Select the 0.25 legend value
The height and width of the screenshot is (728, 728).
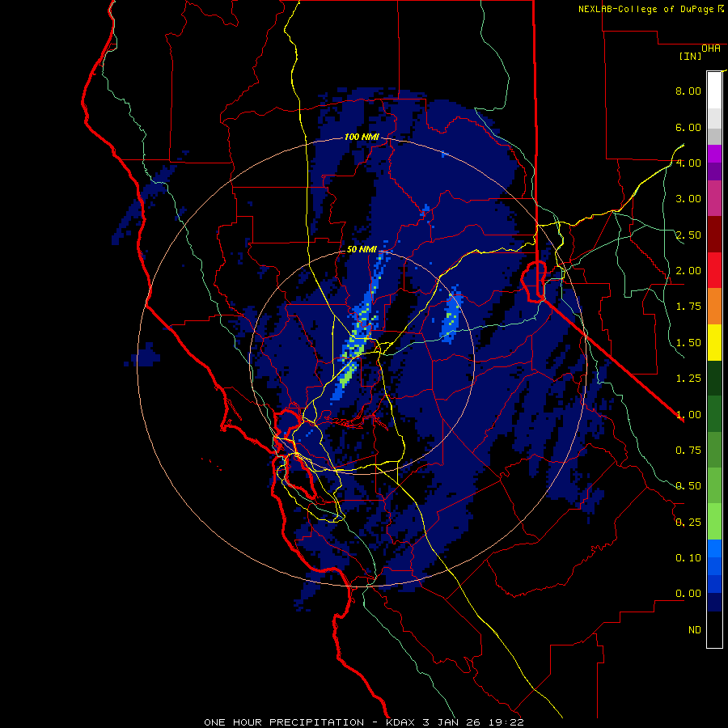tap(688, 523)
